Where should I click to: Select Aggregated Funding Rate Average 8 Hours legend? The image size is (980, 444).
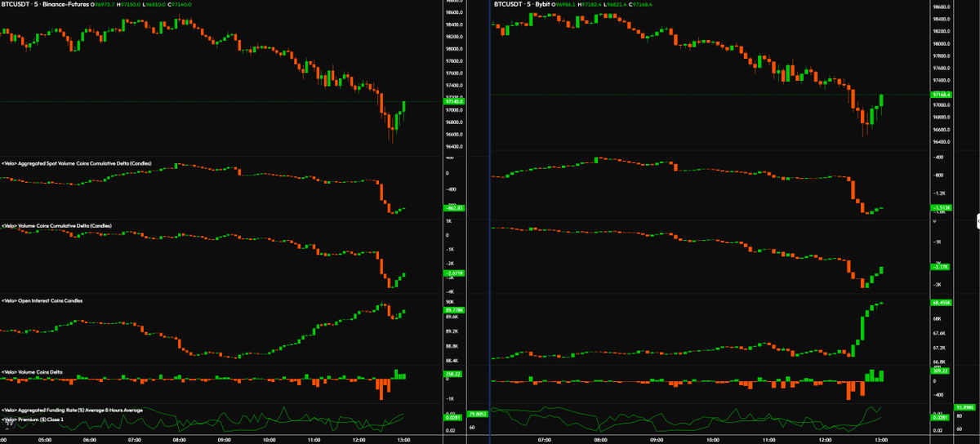point(73,410)
